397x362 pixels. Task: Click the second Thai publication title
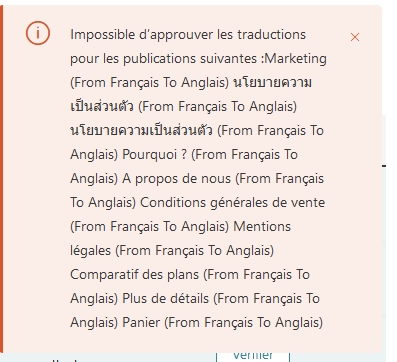point(141,130)
